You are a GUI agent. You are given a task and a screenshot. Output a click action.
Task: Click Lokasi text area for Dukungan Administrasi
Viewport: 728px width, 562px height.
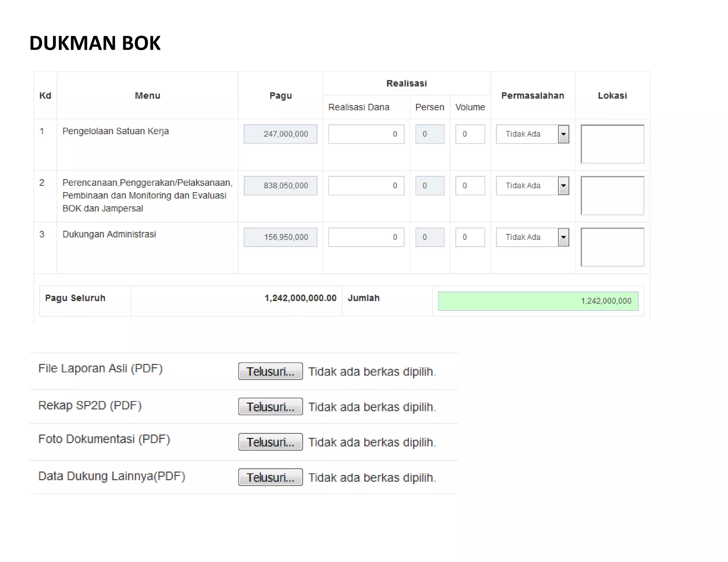(612, 247)
